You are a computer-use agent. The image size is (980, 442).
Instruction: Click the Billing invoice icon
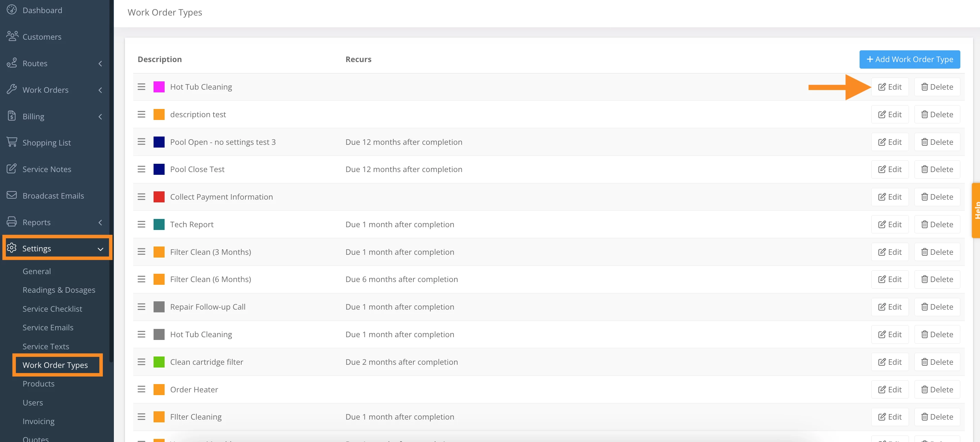tap(12, 116)
